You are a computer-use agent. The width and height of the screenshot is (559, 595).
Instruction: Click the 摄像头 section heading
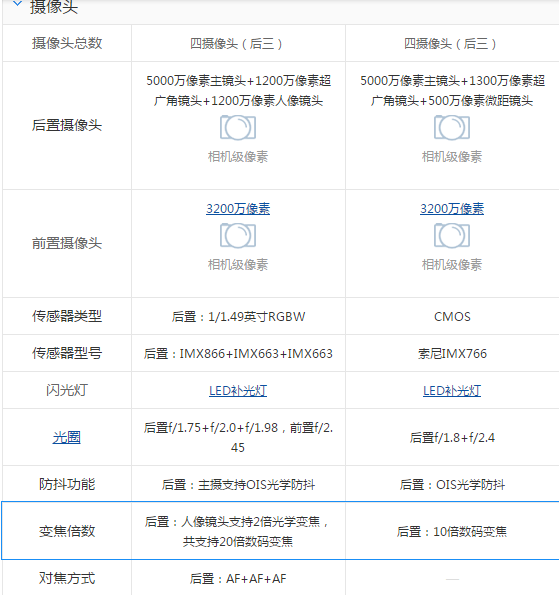[54, 7]
